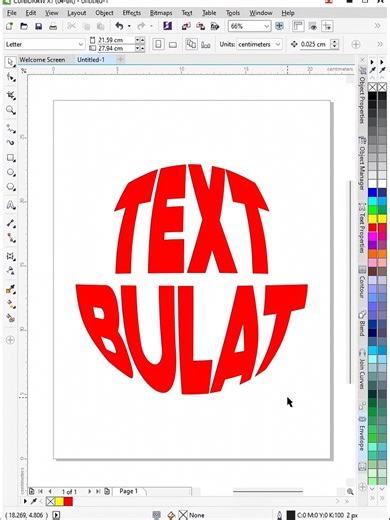Select the Parallel Dimension tool
The image size is (390, 520).
click(x=11, y=223)
